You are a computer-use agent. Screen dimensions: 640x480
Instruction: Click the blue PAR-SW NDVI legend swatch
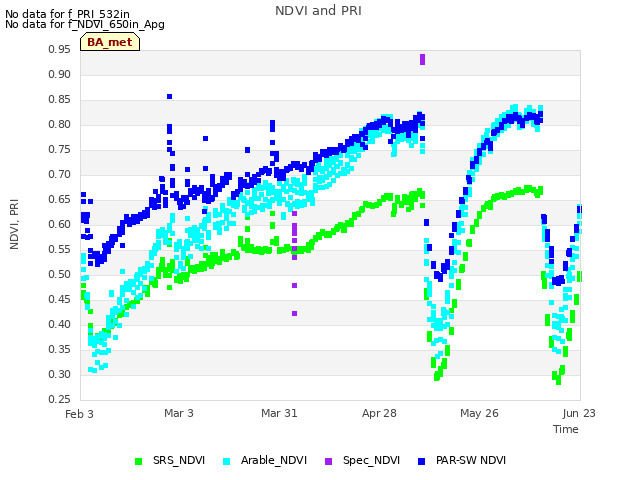(x=422, y=461)
